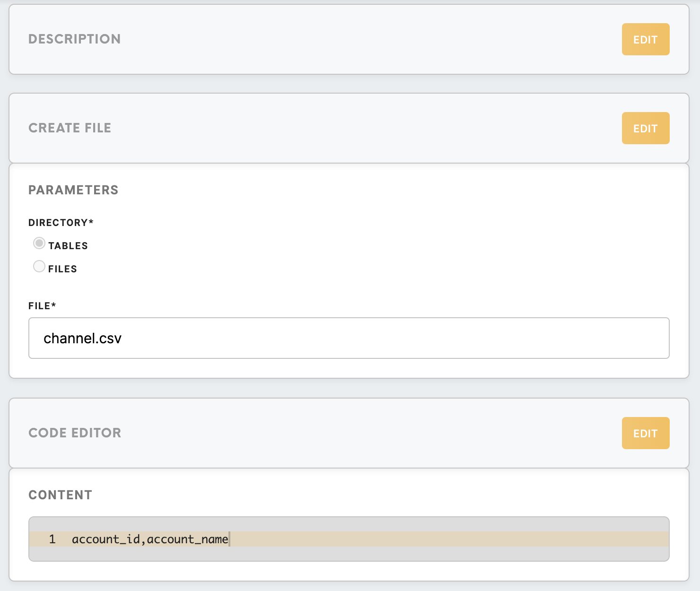Select the TABLES directory radio button
The width and height of the screenshot is (700, 591).
pyautogui.click(x=39, y=243)
